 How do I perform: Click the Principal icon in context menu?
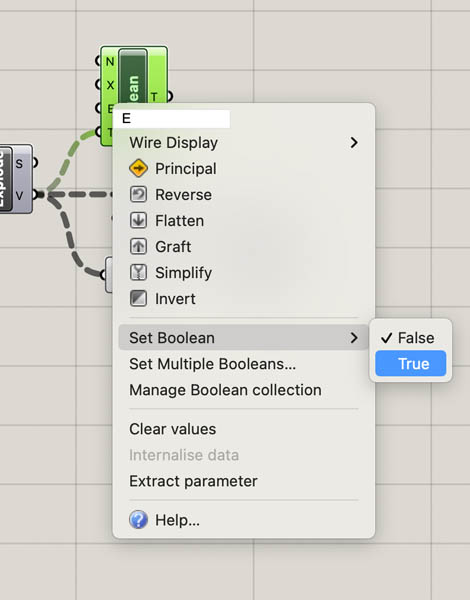(x=138, y=168)
